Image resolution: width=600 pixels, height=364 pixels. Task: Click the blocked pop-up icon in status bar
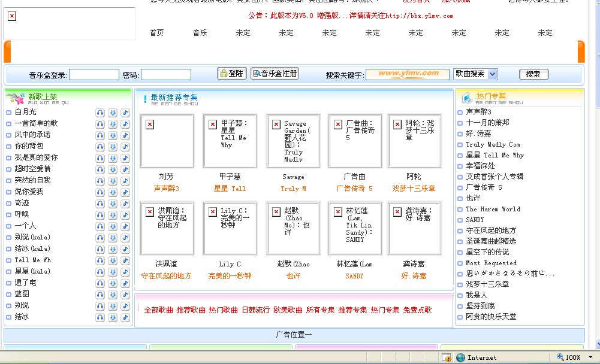447,357
